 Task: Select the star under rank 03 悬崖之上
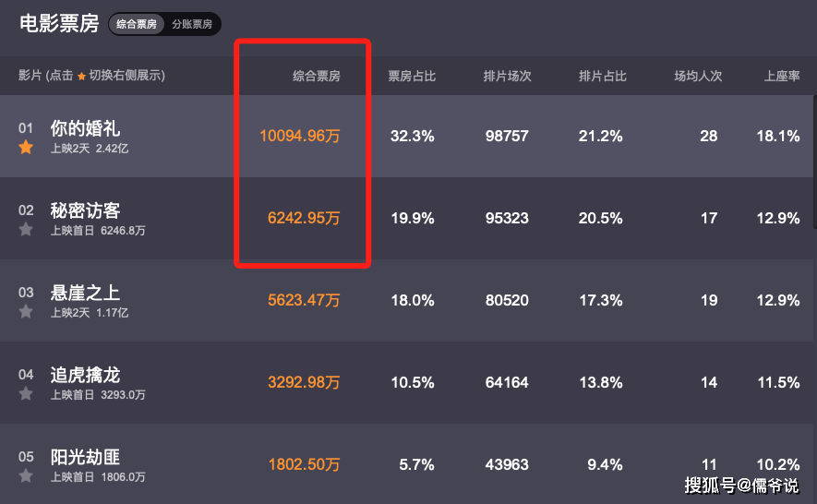pos(26,312)
